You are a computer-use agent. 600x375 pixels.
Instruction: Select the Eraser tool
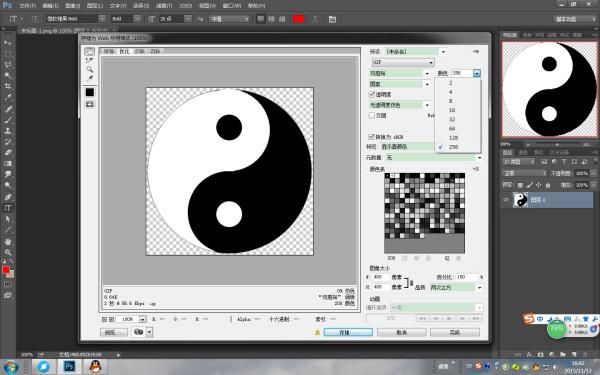[x=8, y=153]
